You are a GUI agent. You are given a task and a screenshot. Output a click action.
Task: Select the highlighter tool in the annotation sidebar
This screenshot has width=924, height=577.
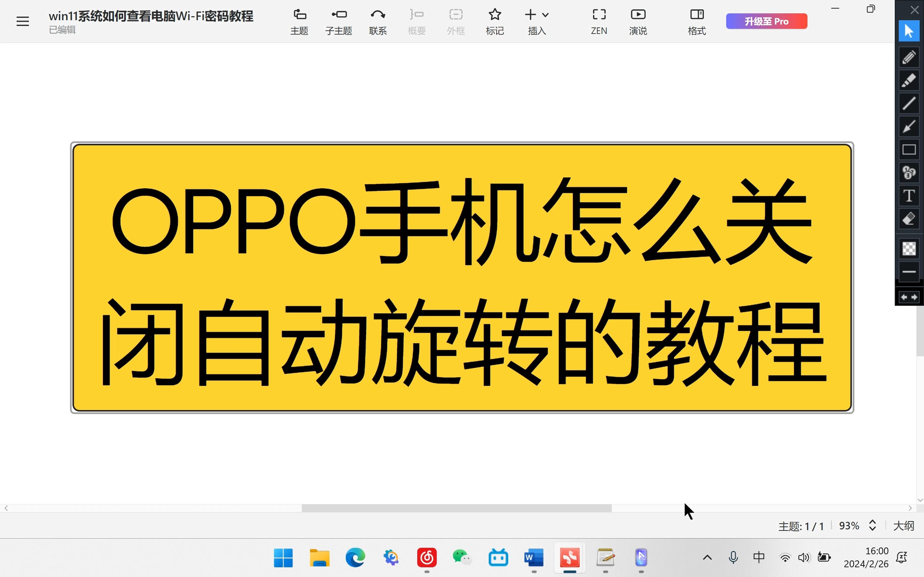909,80
